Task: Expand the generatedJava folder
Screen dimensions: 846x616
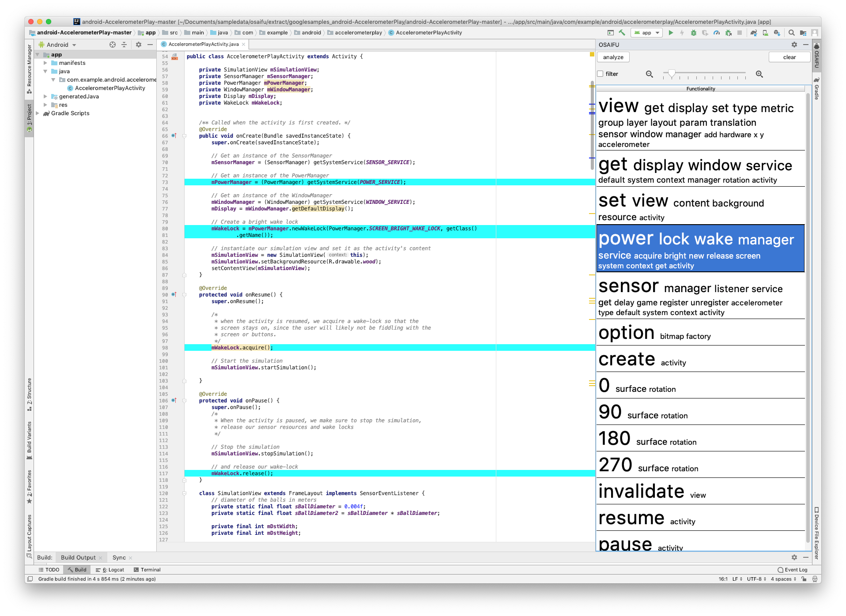Action: [x=45, y=97]
